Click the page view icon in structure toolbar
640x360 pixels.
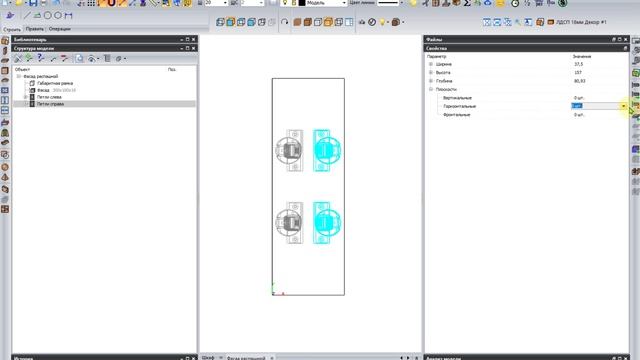click(79, 58)
